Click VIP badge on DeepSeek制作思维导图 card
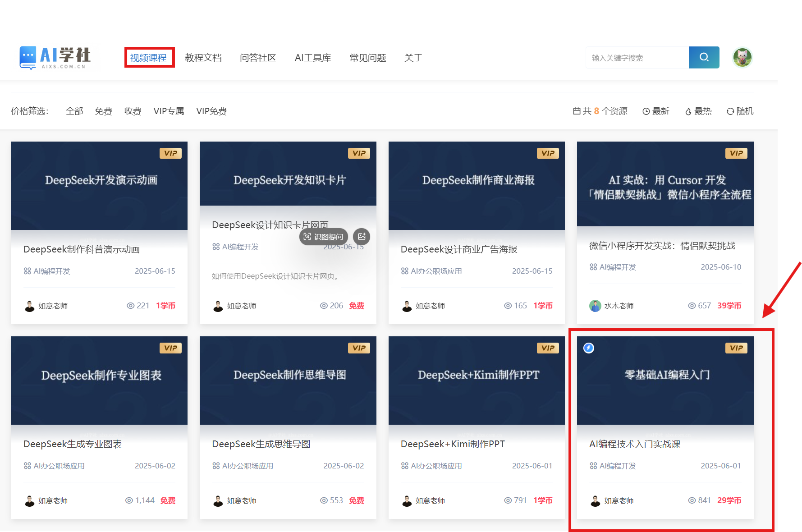This screenshot has height=532, width=802. coord(359,348)
